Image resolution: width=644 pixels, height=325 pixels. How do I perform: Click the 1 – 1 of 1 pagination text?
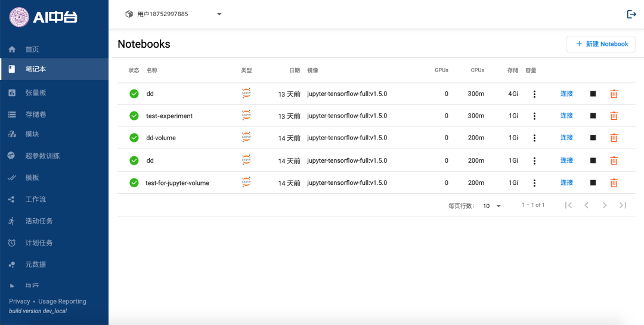coord(533,205)
